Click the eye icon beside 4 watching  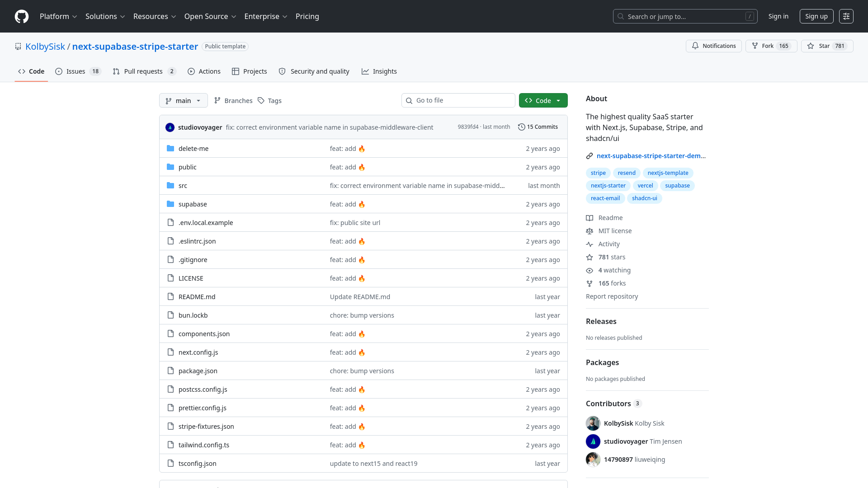tap(590, 270)
